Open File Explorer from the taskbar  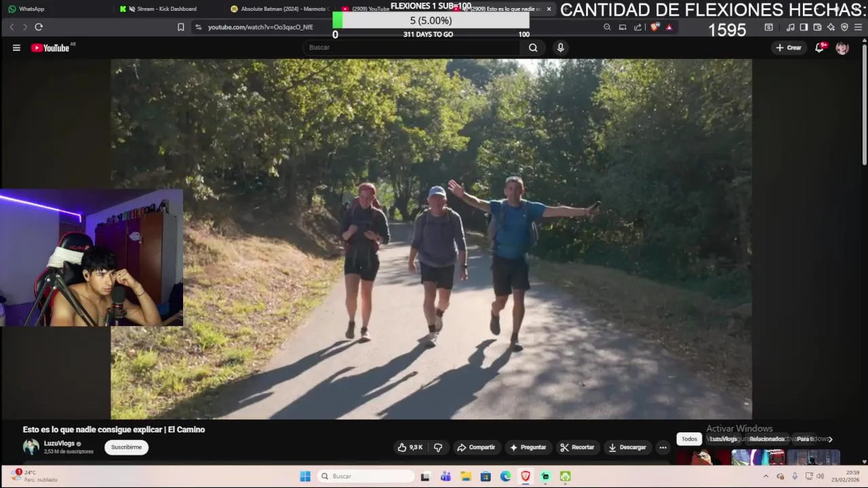click(x=466, y=476)
